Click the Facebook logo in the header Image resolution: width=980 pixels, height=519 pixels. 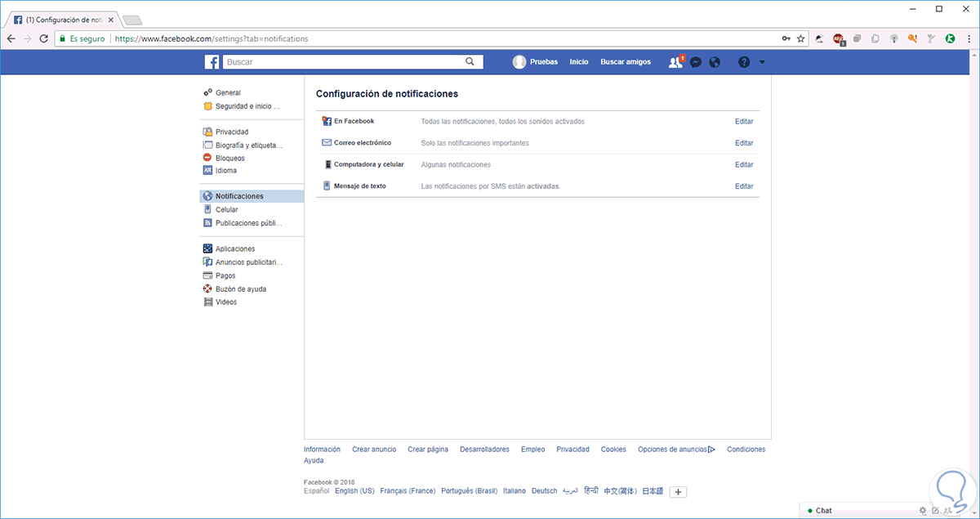click(x=212, y=62)
